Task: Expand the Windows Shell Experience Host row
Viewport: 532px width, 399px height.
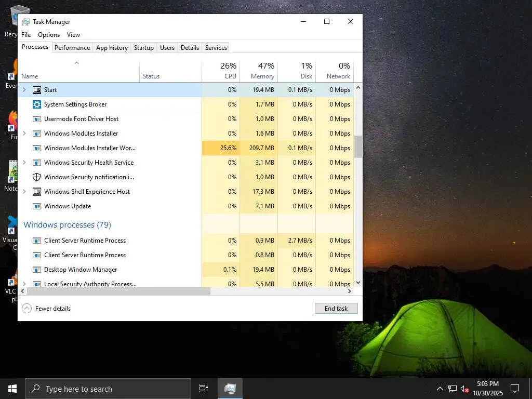Action: coord(24,191)
